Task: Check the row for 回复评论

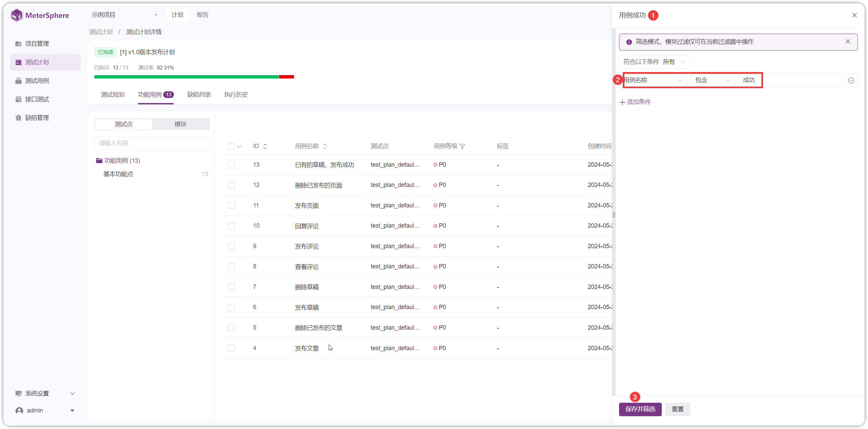Action: pos(231,226)
